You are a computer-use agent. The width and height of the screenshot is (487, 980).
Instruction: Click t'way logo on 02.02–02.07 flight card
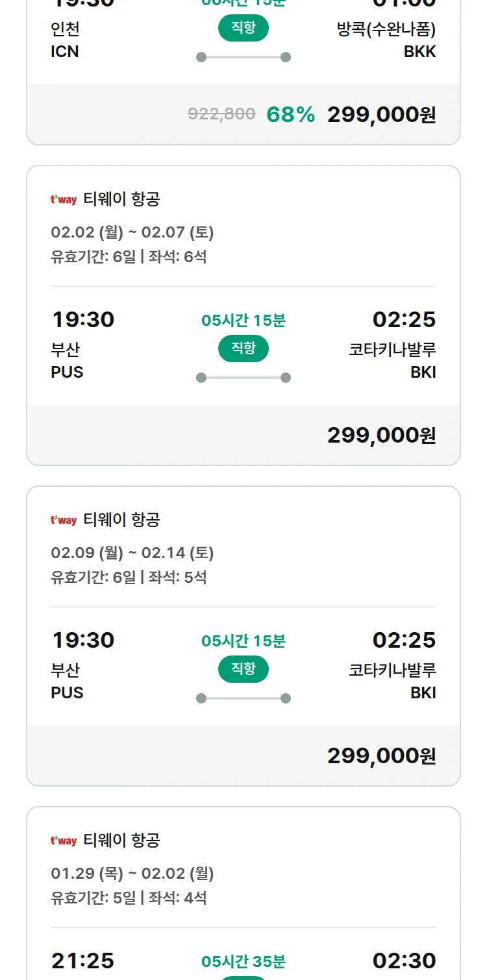coord(64,200)
